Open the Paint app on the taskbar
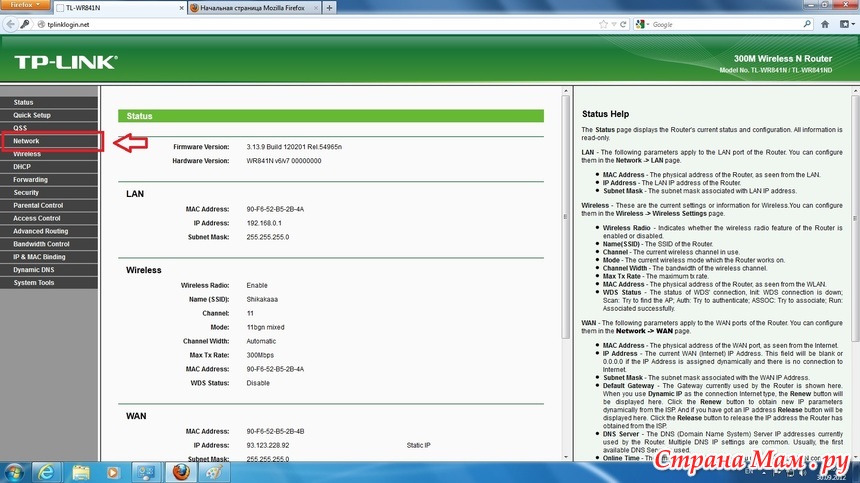 point(214,472)
